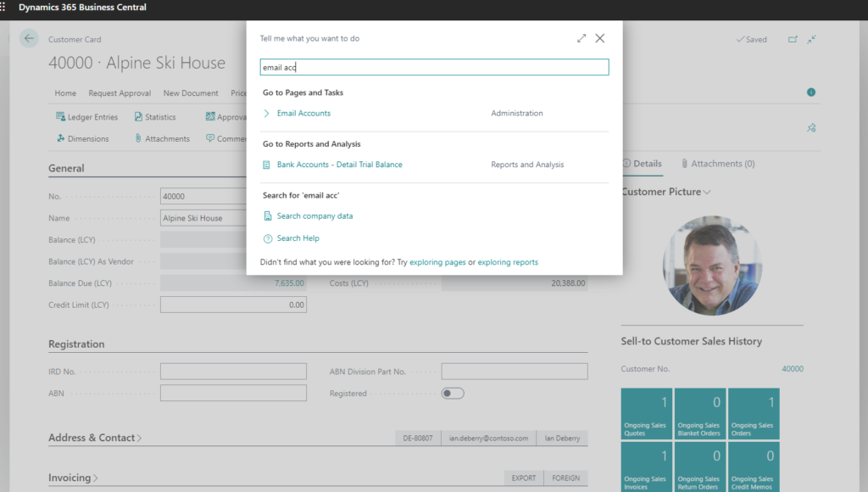Click the Search Help question icon

point(267,239)
